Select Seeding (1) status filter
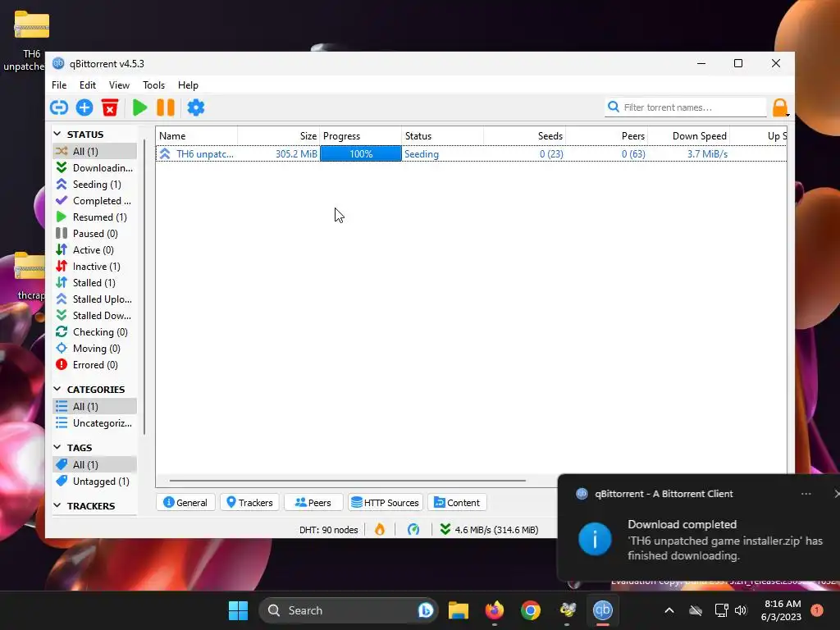 click(95, 185)
